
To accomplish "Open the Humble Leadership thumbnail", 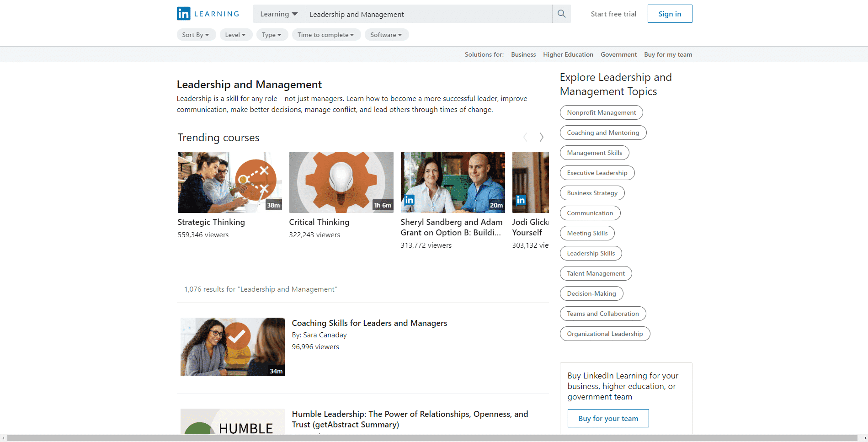I will point(233,421).
